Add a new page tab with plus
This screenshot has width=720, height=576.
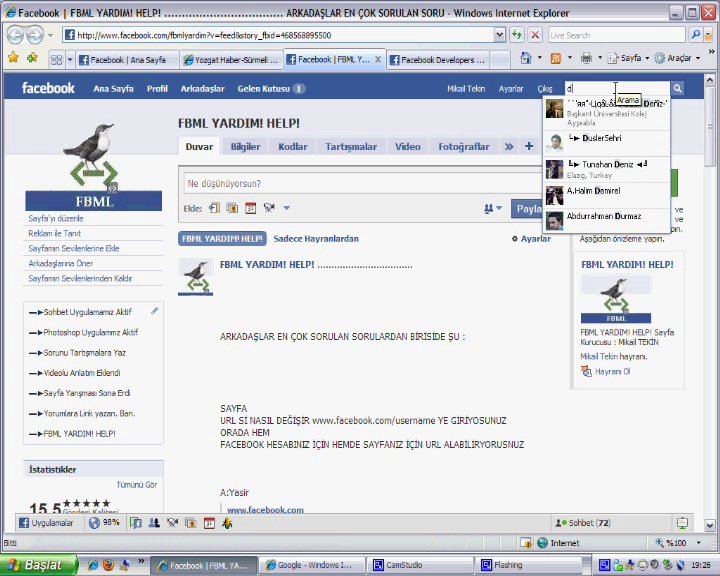(529, 146)
